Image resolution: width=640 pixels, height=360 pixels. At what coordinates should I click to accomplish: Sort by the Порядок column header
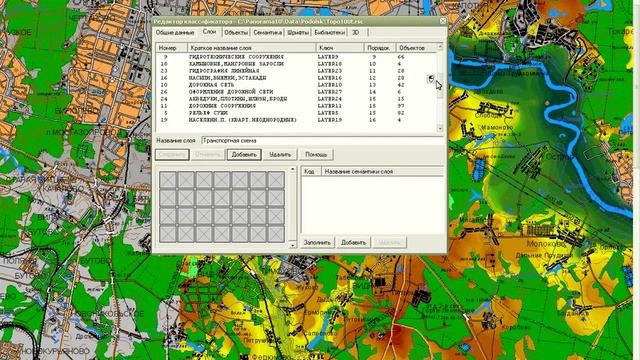[380, 48]
